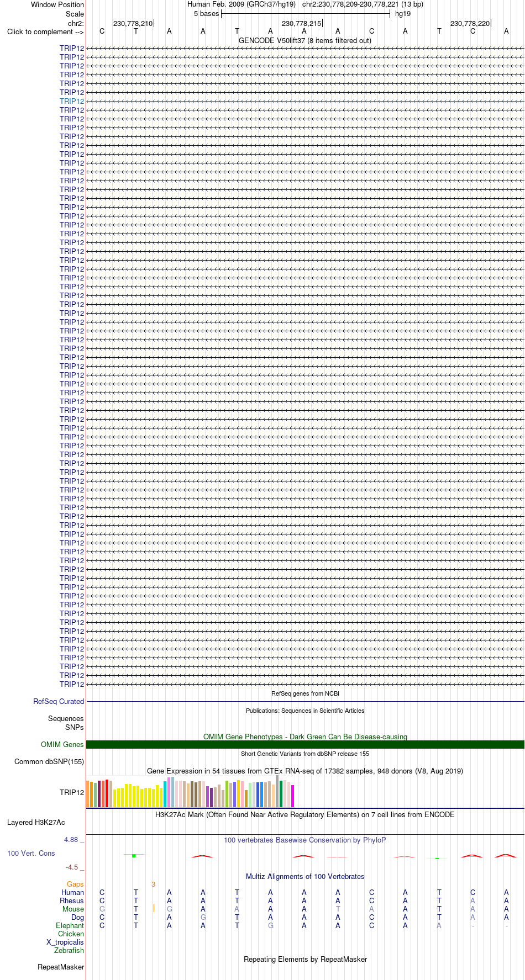The height and width of the screenshot is (980, 525).
Task: Click the 4.88 PhyloP maximum value
Action: [x=71, y=840]
